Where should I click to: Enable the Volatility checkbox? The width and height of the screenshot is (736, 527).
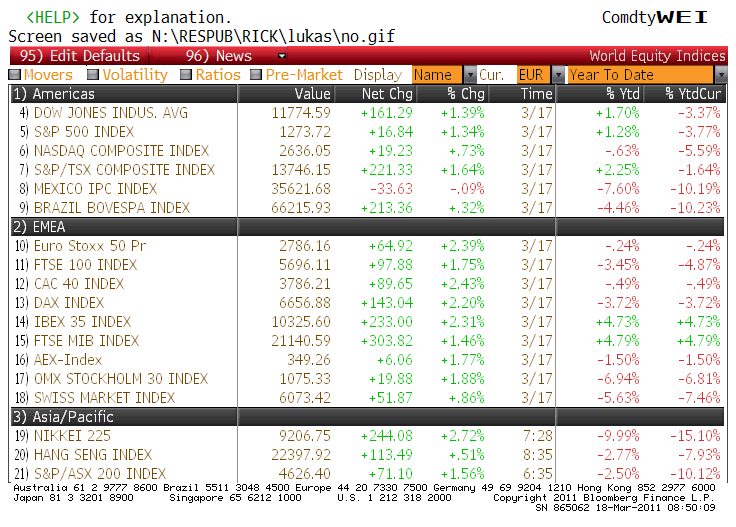93,75
